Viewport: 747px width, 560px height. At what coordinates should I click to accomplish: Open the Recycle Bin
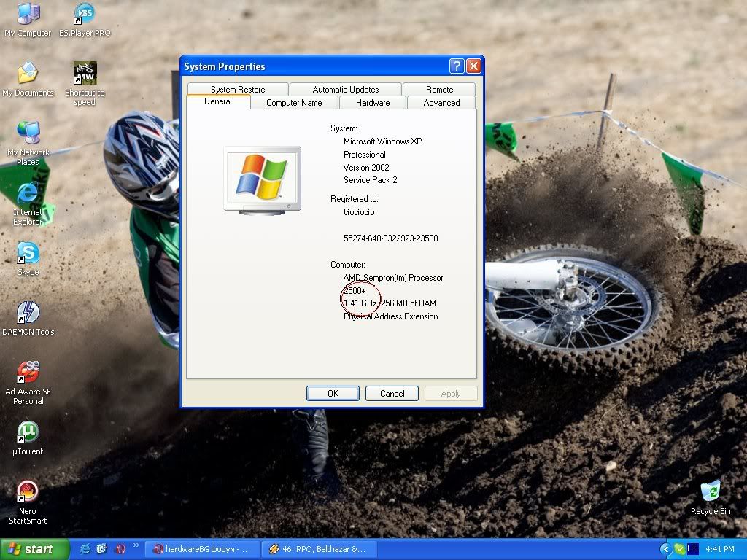710,491
